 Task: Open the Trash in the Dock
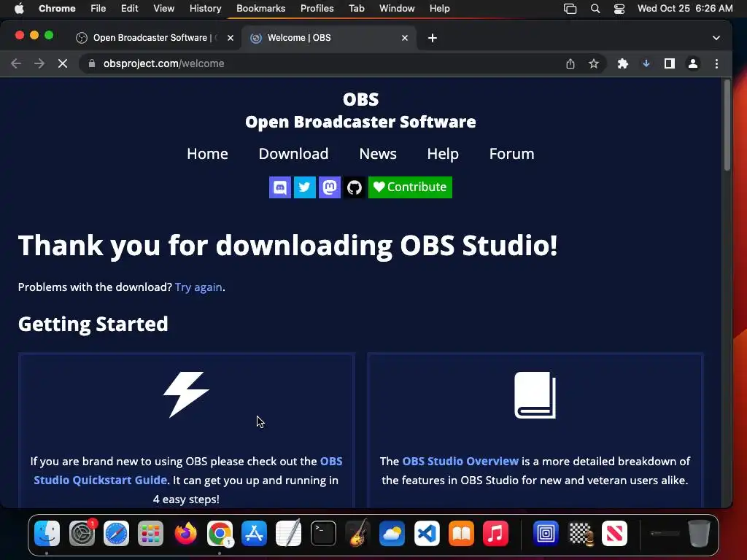tap(699, 533)
